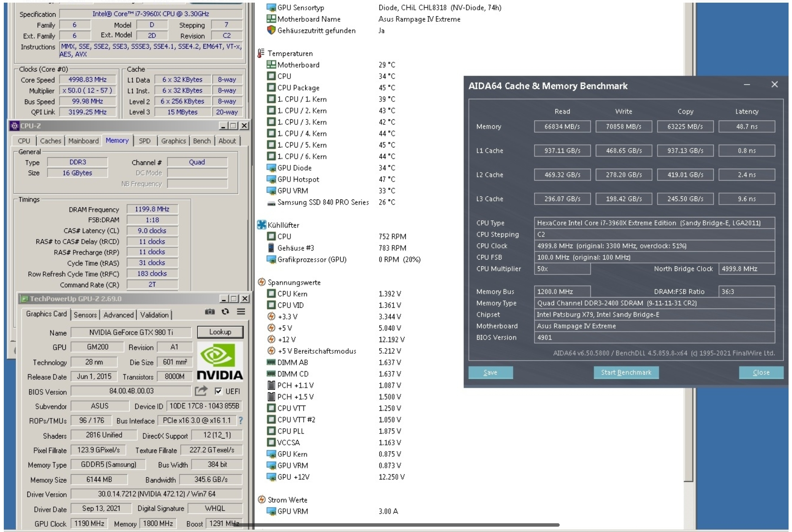
Task: Click the PCH +1.1 V chip icon
Action: click(x=271, y=385)
